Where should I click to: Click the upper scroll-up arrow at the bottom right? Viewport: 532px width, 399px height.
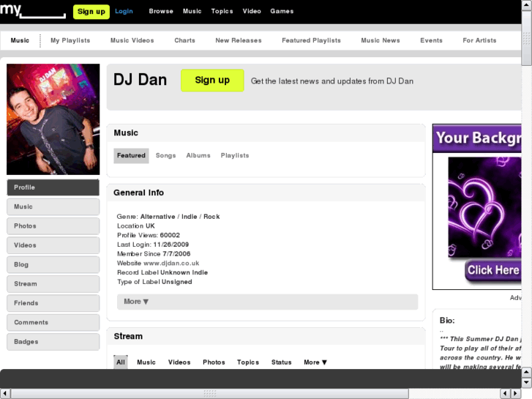tap(527, 372)
